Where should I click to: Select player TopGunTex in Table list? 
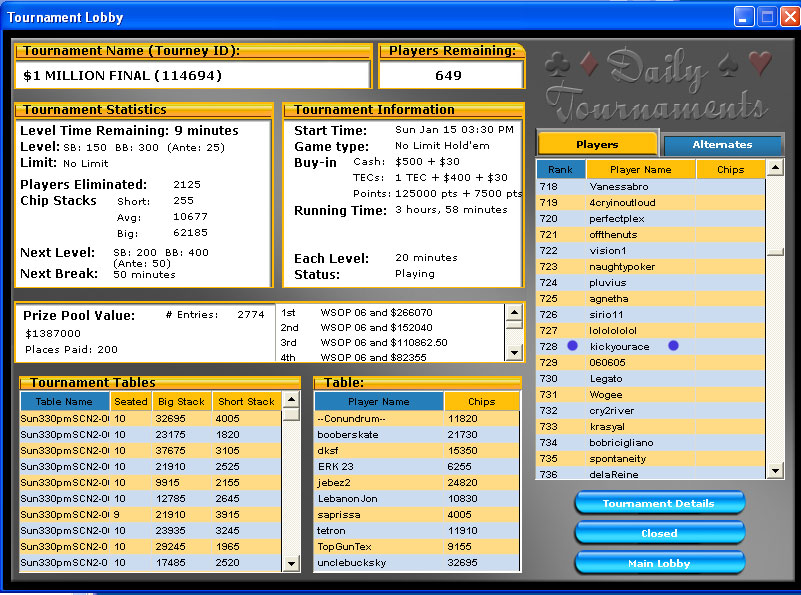pos(344,547)
